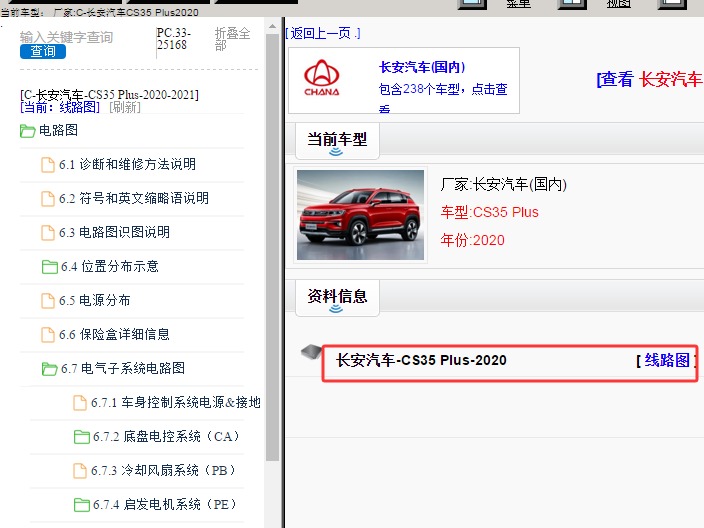Open 6.7.3 冷却风扇系统（PB）
The image size is (704, 528).
click(163, 471)
